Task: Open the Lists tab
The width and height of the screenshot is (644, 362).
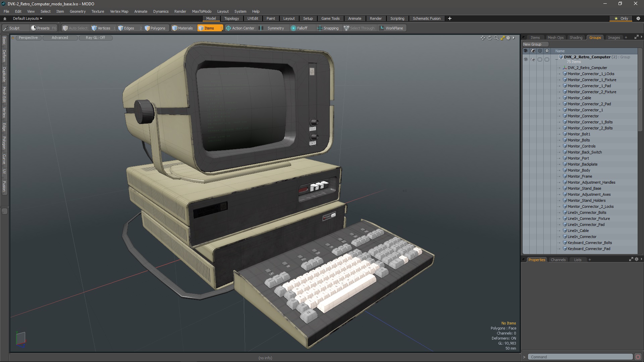Action: [x=578, y=260]
